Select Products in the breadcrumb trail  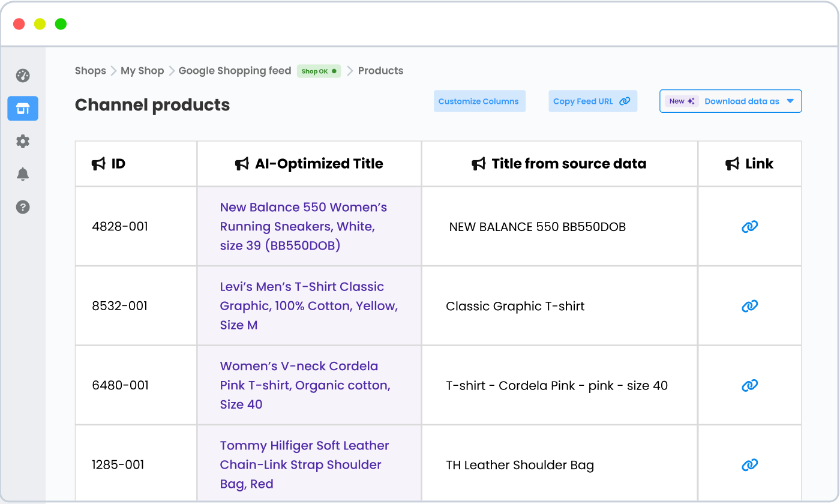click(x=380, y=71)
